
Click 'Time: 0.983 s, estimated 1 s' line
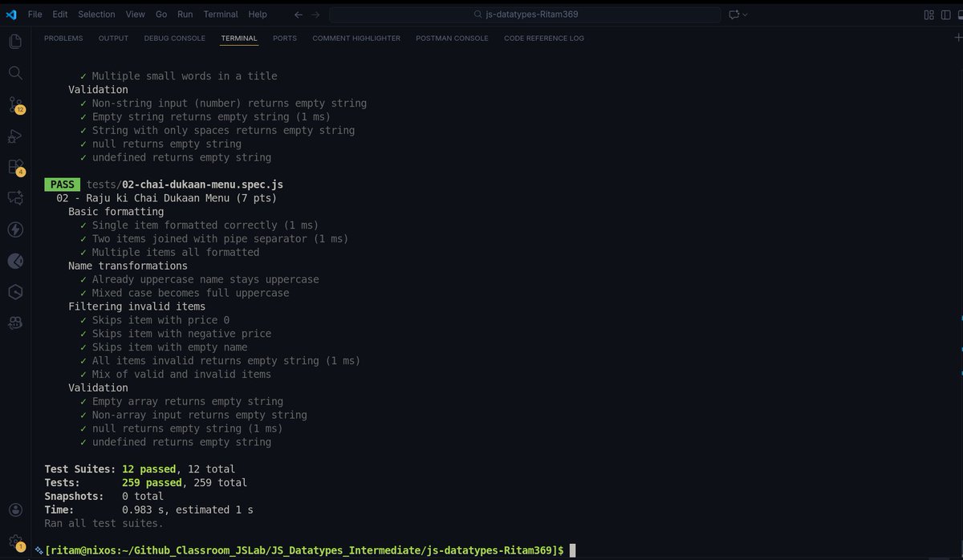pos(148,509)
